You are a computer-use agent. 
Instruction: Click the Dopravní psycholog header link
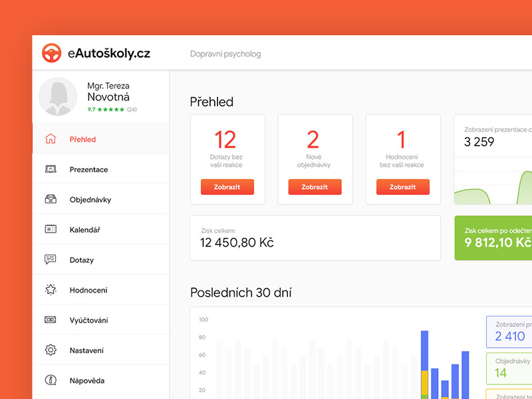point(225,54)
